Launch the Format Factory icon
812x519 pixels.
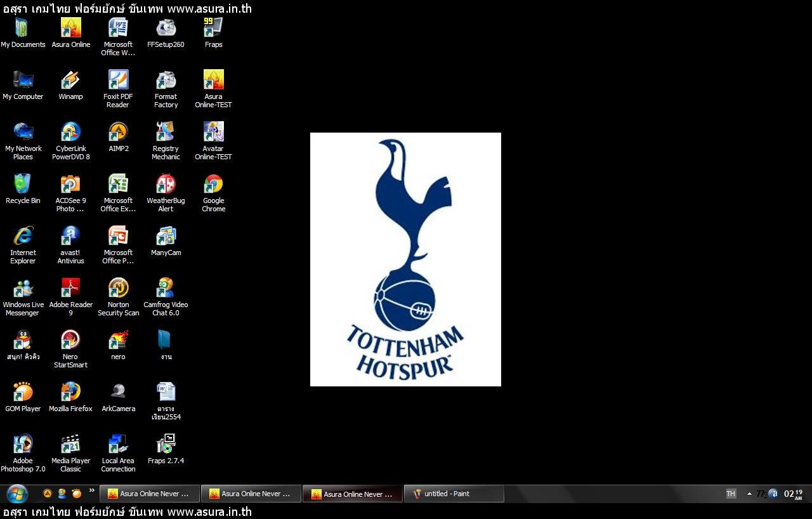click(x=166, y=89)
